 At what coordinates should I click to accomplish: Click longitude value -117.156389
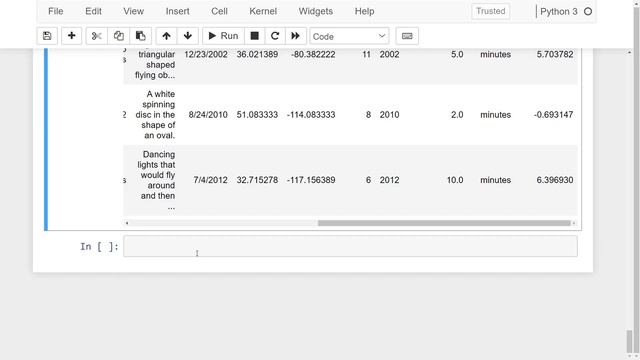click(x=311, y=180)
